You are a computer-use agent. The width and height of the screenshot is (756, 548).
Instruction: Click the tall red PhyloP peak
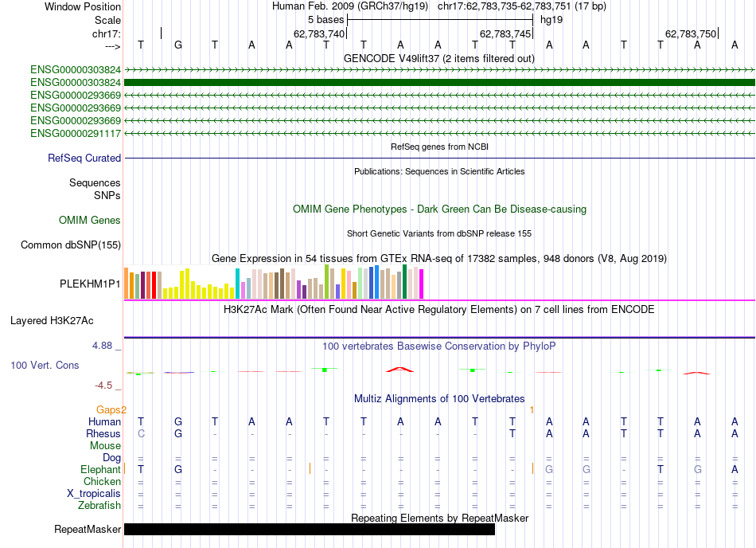399,370
